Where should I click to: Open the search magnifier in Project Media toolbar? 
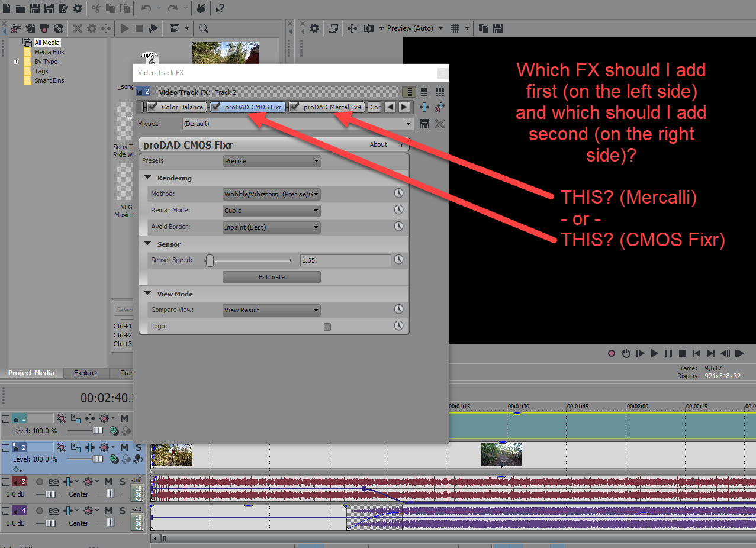tap(204, 28)
